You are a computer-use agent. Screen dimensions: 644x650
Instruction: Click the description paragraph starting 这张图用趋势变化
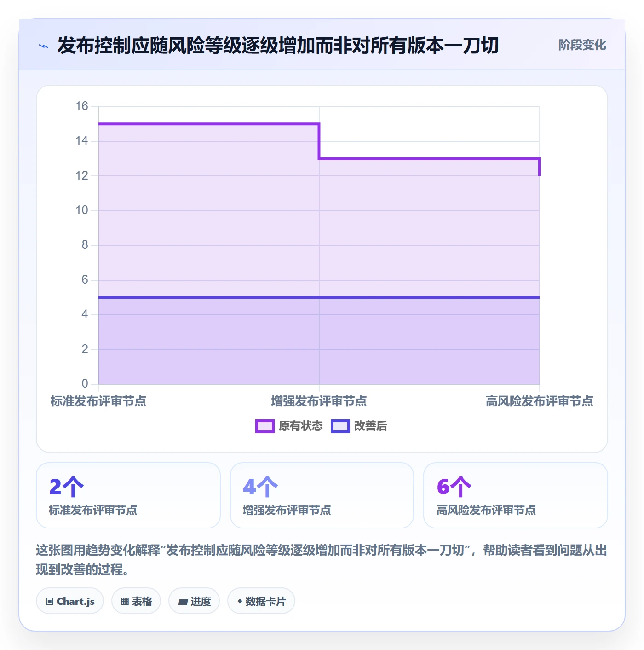[322, 560]
